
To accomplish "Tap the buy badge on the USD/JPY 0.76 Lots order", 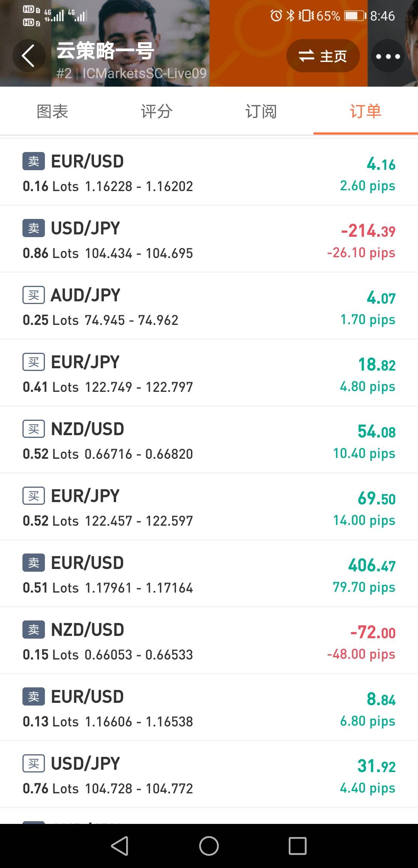I will pos(34,764).
